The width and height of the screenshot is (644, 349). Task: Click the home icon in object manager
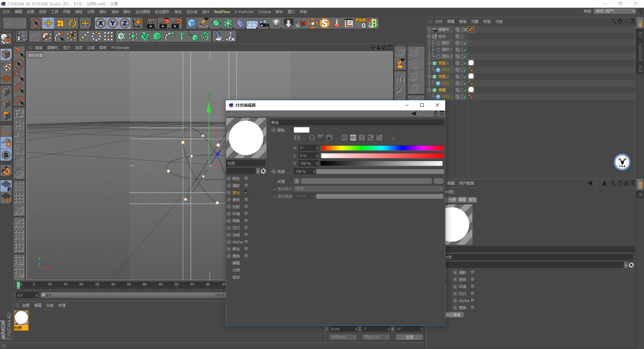pos(620,21)
